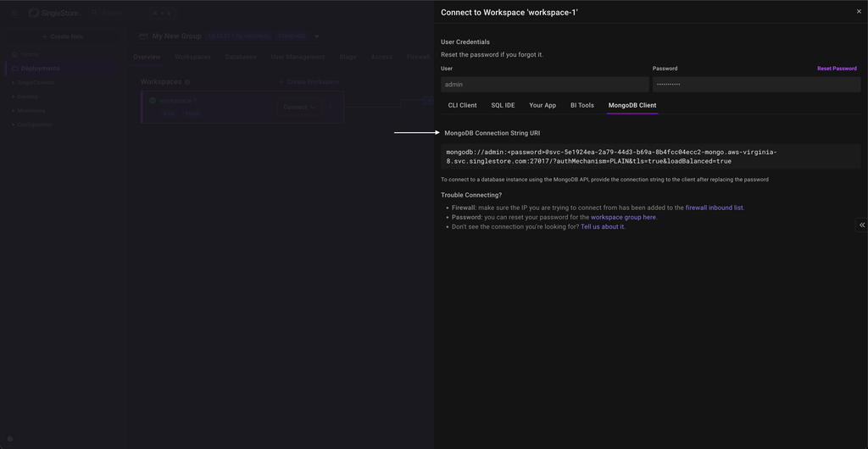Open the Connect dropdown on workspace-1
868x449 pixels.
tap(299, 108)
